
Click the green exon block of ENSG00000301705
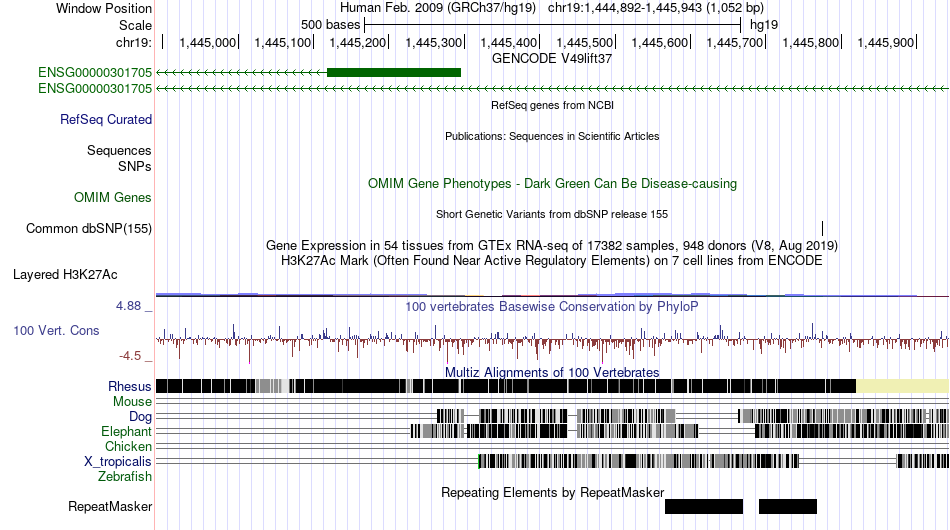pyautogui.click(x=394, y=73)
